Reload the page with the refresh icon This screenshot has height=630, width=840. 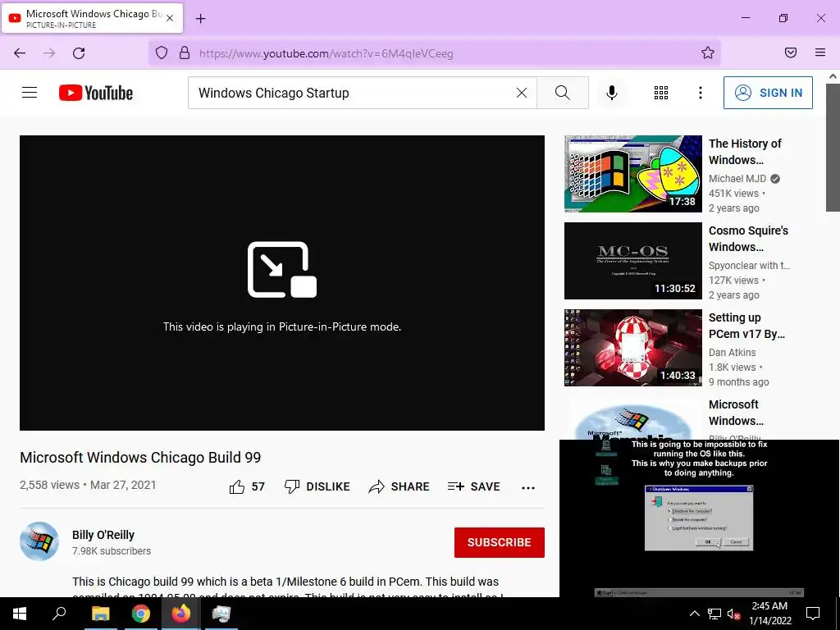(79, 53)
